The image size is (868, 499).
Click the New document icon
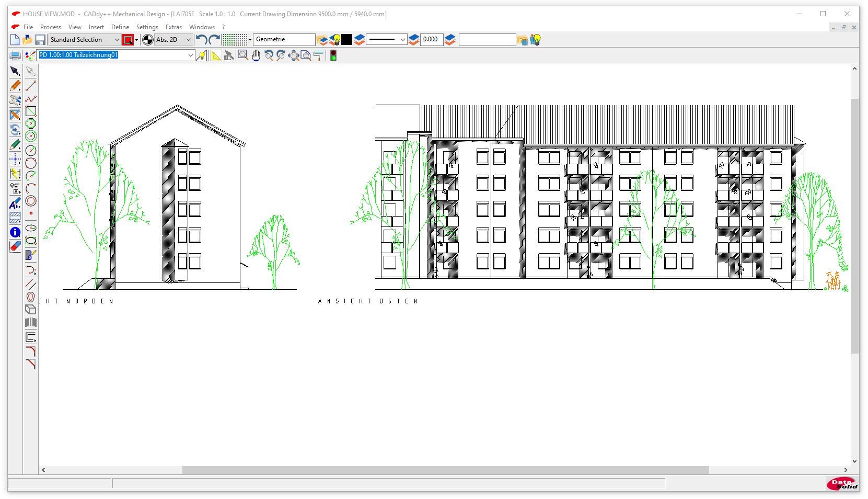[15, 40]
